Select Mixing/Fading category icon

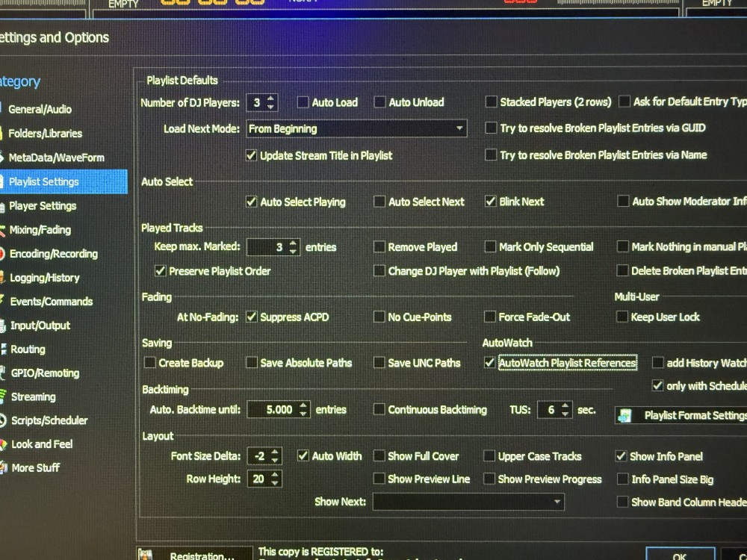[x=2, y=230]
